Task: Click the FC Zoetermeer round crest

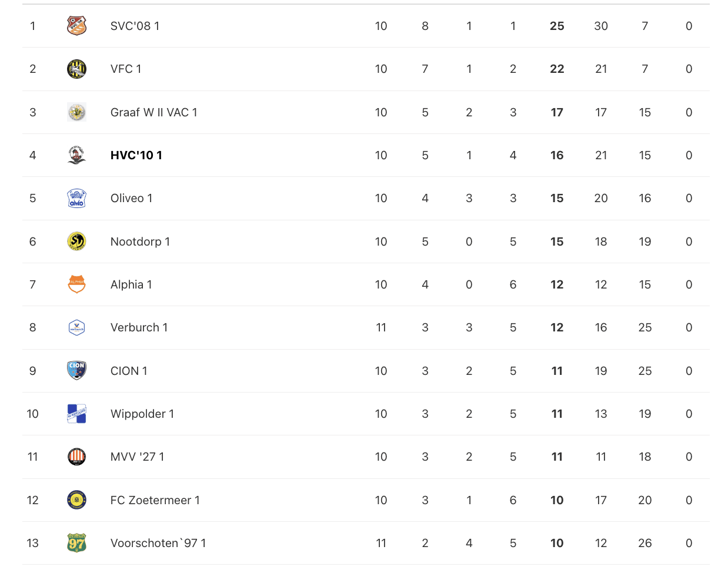Action: (x=76, y=500)
